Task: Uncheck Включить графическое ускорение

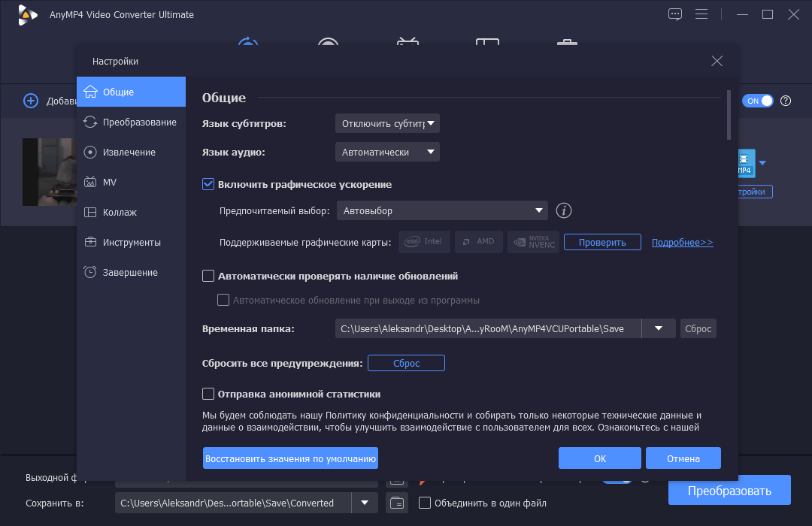Action: click(x=208, y=184)
